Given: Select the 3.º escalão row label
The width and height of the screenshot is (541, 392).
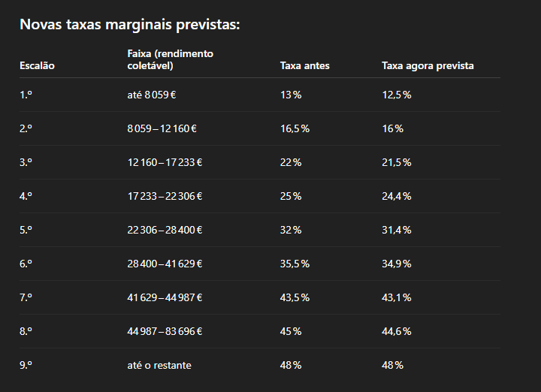Looking at the screenshot, I should [x=26, y=162].
